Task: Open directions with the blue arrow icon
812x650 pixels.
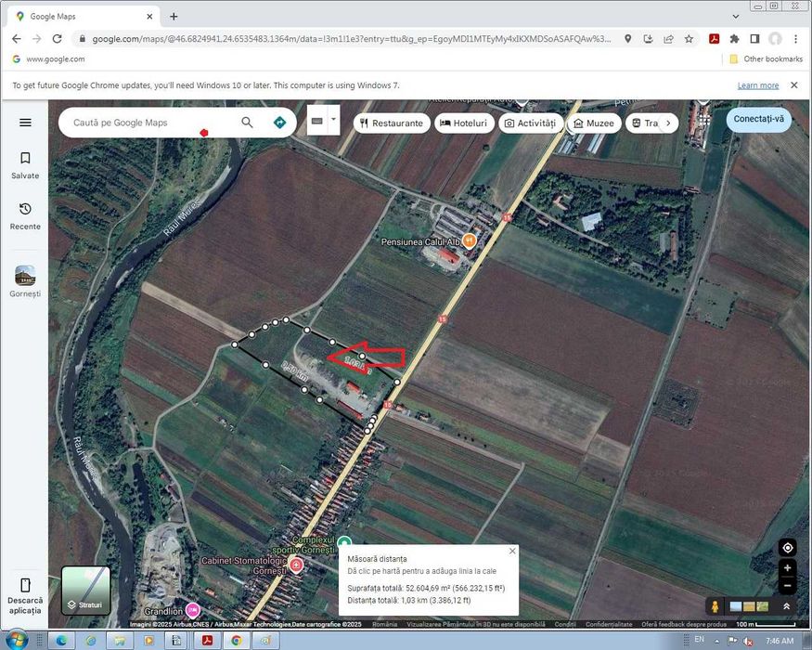Action: pyautogui.click(x=279, y=123)
